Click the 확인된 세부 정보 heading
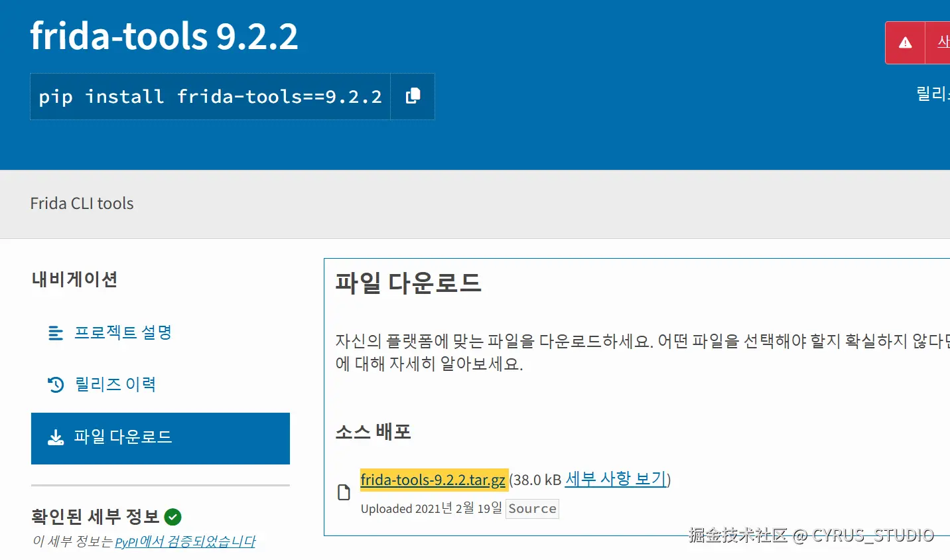950x560 pixels. click(96, 517)
